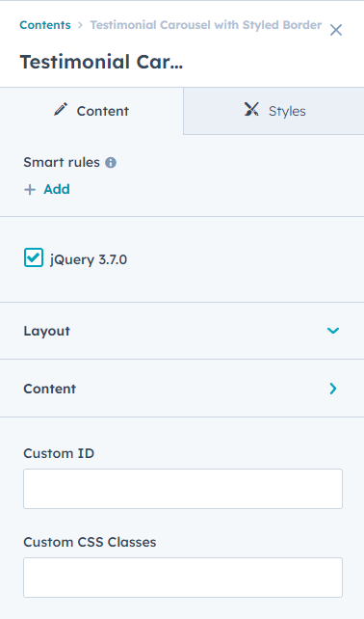Click breadcrumb Testimonial Carousel with Styled Border
The width and height of the screenshot is (364, 619).
click(206, 25)
